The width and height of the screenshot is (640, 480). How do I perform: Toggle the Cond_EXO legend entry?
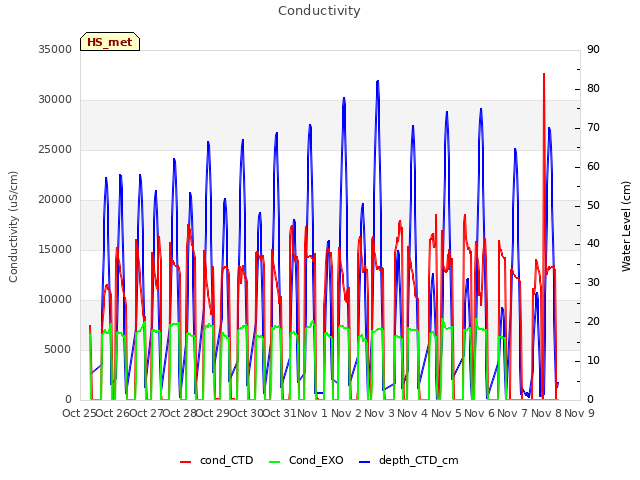click(x=306, y=460)
